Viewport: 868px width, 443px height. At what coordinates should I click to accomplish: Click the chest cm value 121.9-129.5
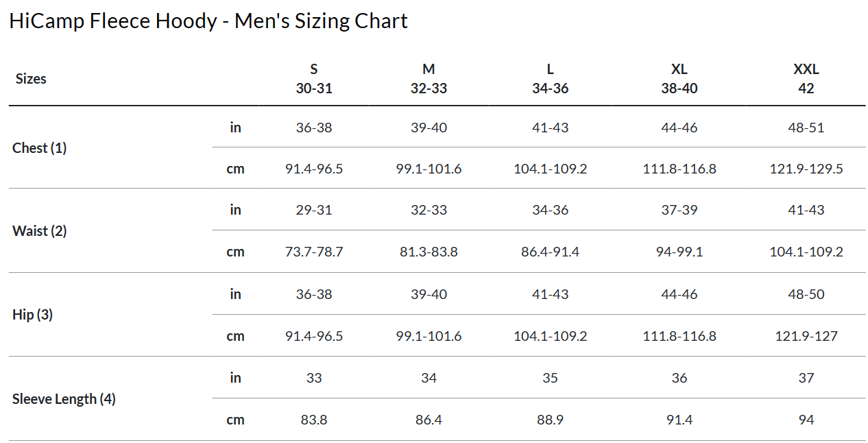(806, 169)
